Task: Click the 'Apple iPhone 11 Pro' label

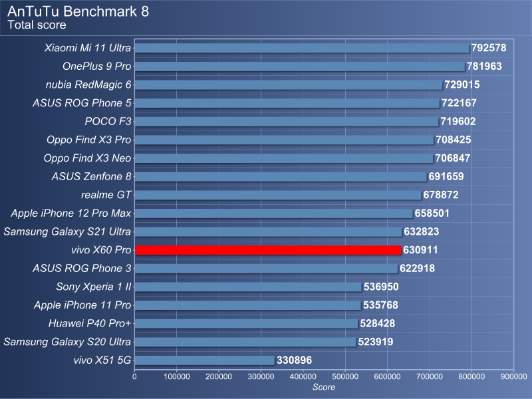Action: point(82,305)
